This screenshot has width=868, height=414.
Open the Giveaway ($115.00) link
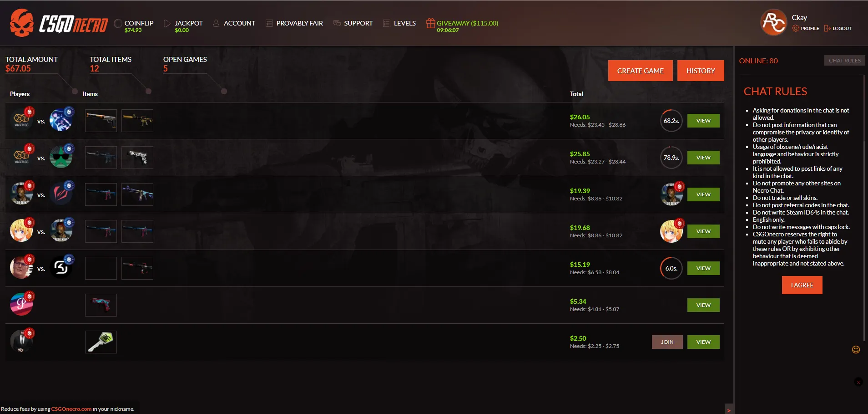point(467,23)
